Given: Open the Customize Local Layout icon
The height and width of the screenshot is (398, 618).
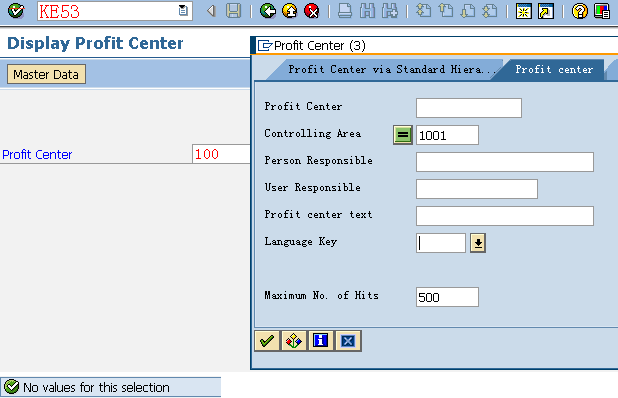Looking at the screenshot, I should pos(602,11).
